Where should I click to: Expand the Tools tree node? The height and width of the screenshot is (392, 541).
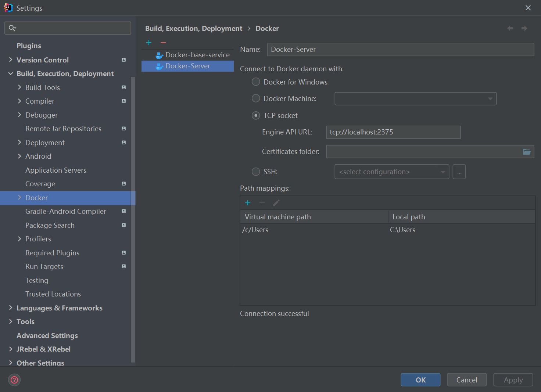pyautogui.click(x=11, y=321)
